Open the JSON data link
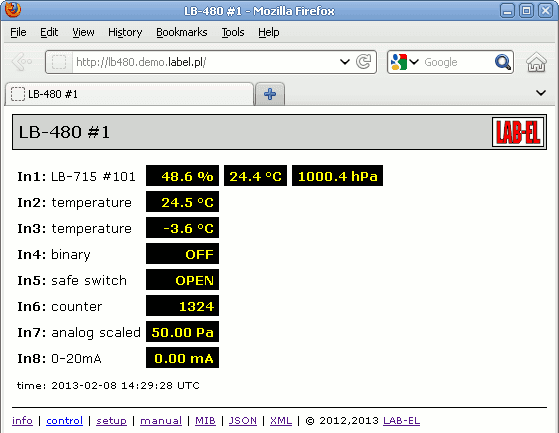The height and width of the screenshot is (433, 559). click(243, 421)
